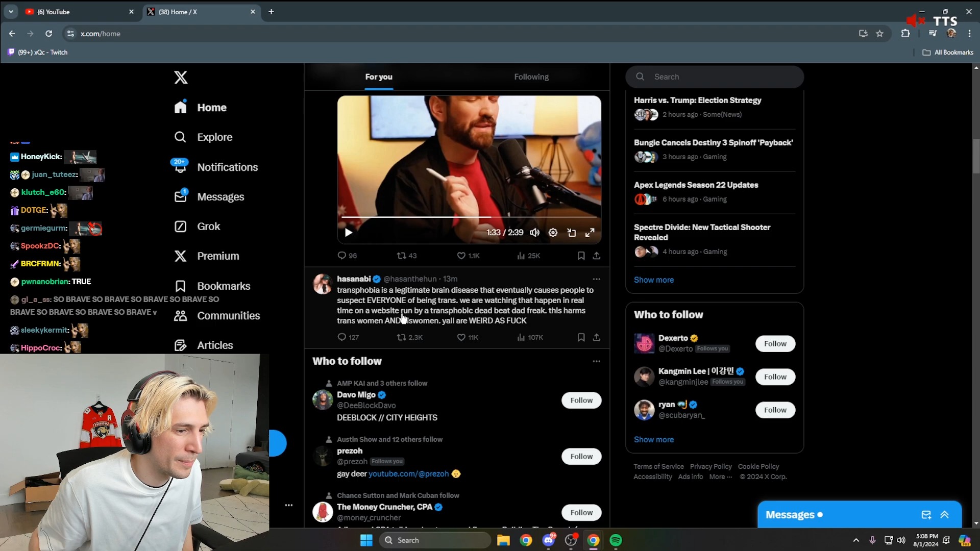Share hasanabi's tweet

[x=597, y=337]
